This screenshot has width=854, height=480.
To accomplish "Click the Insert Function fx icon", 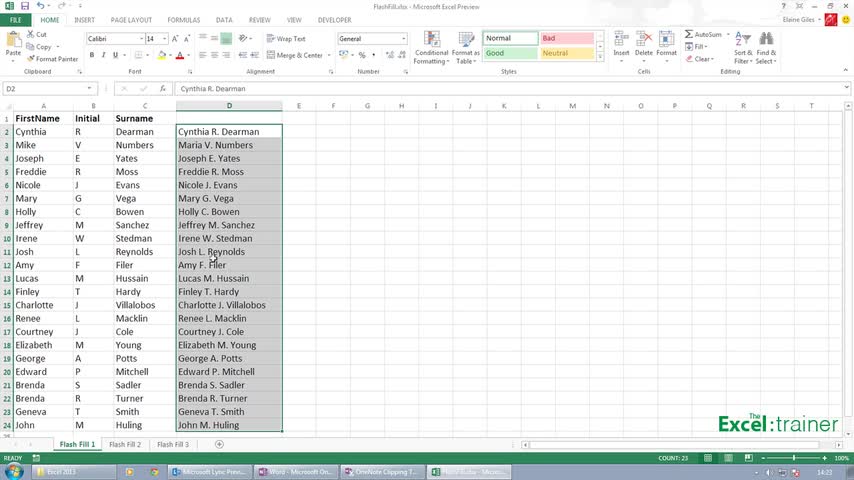I will (x=162, y=88).
